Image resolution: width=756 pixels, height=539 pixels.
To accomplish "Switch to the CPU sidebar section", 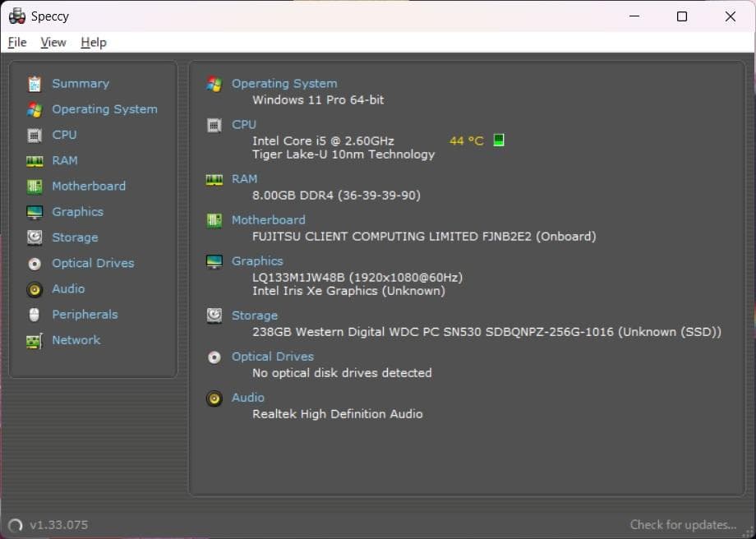I will coord(64,135).
